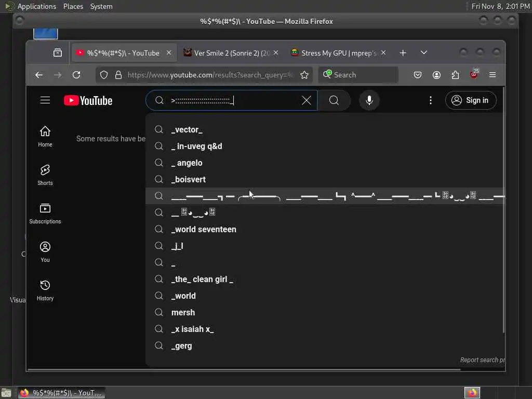The image size is (532, 399).
Task: Choose suggestion _vector_
Action: (325, 129)
